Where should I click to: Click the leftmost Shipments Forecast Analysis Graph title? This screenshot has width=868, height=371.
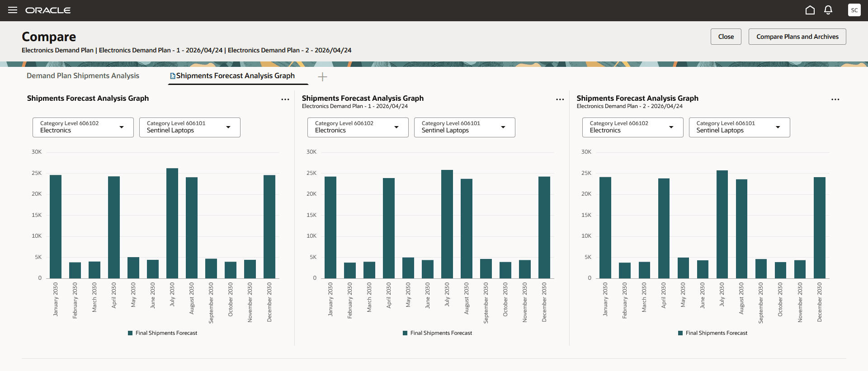[x=88, y=98]
